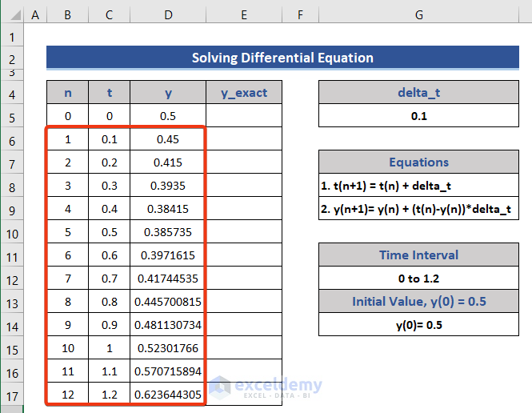The width and height of the screenshot is (532, 413).
Task: Click the Initial Value, y(0) = 0.5 header cell
Action: click(419, 302)
